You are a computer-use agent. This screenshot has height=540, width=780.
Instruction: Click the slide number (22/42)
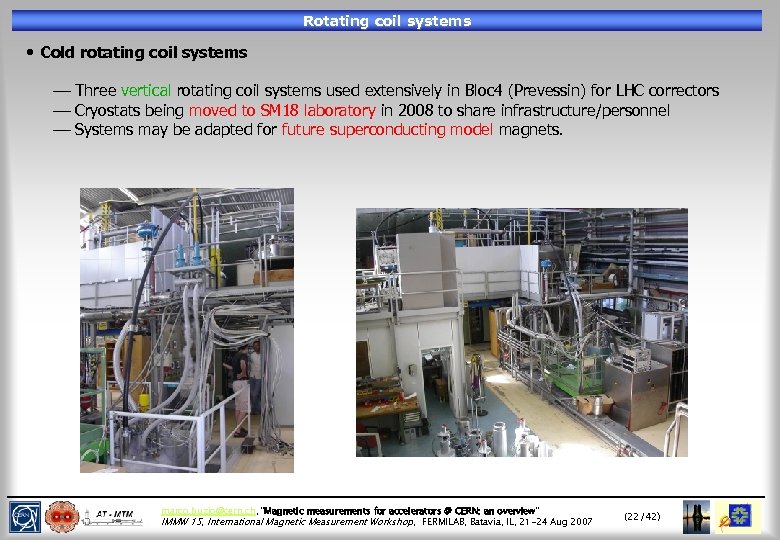(642, 516)
